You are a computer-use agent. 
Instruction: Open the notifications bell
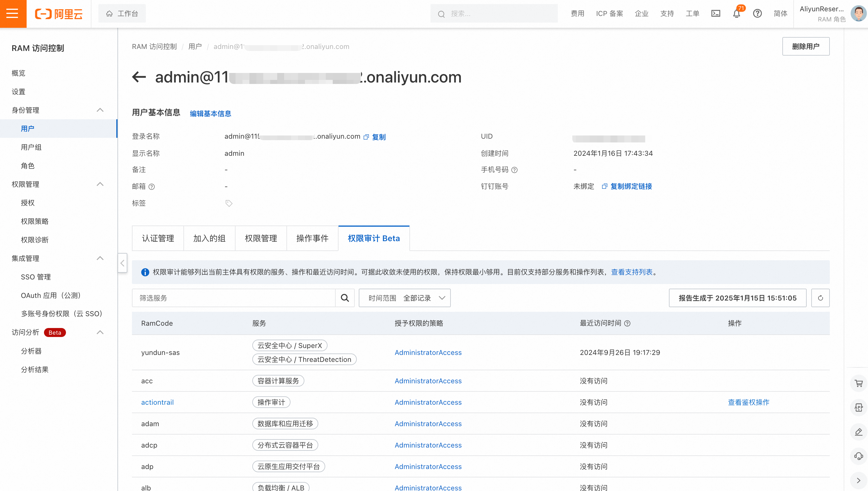coord(737,14)
